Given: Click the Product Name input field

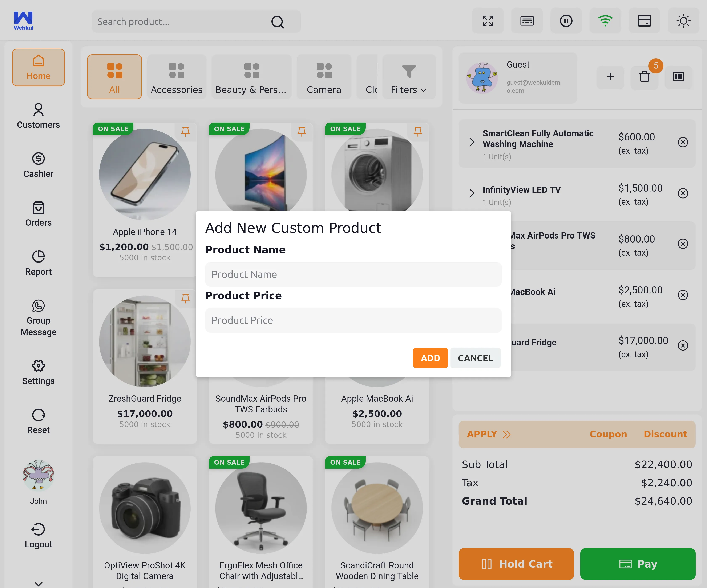Looking at the screenshot, I should tap(353, 275).
